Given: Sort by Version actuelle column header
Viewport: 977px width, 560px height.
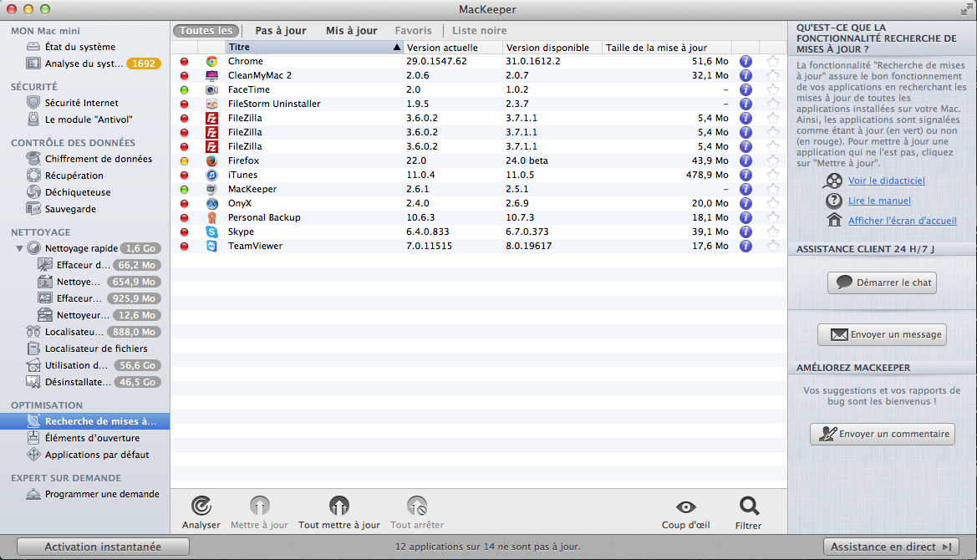Looking at the screenshot, I should tap(452, 48).
